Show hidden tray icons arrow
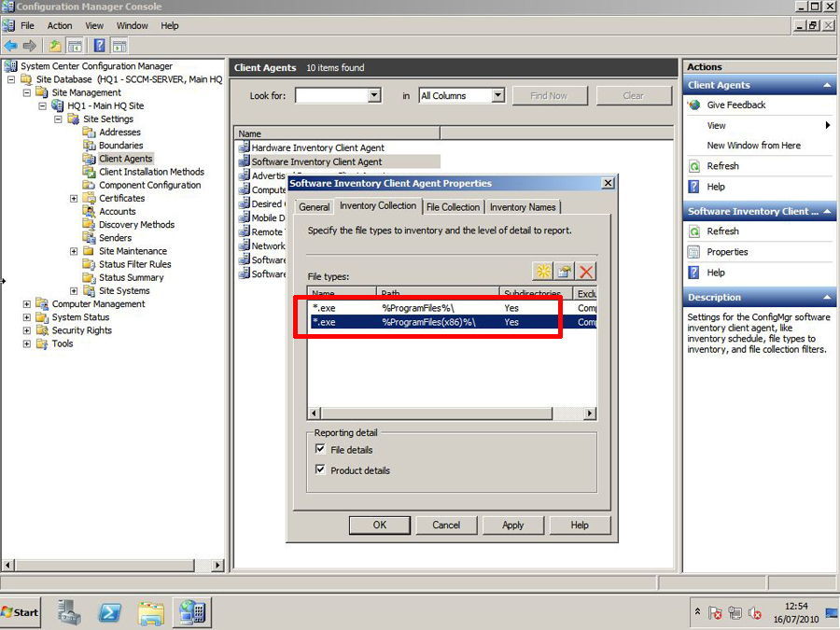840x630 pixels. point(697,611)
